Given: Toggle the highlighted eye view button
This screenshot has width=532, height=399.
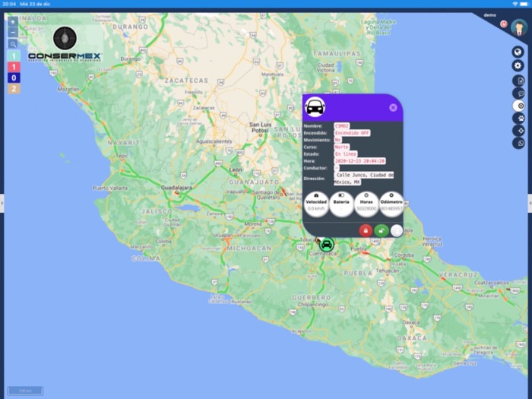Looking at the screenshot, I should [519, 106].
